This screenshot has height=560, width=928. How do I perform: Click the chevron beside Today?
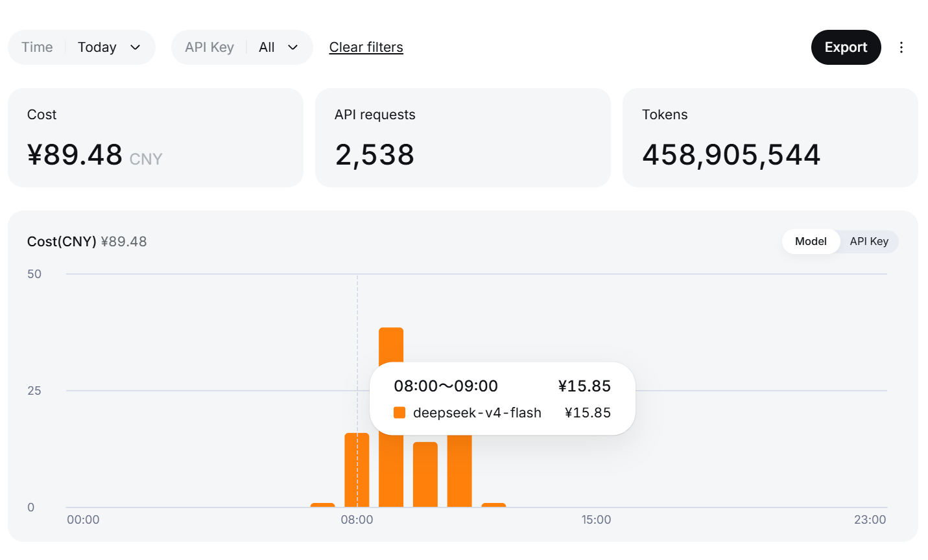coord(135,47)
